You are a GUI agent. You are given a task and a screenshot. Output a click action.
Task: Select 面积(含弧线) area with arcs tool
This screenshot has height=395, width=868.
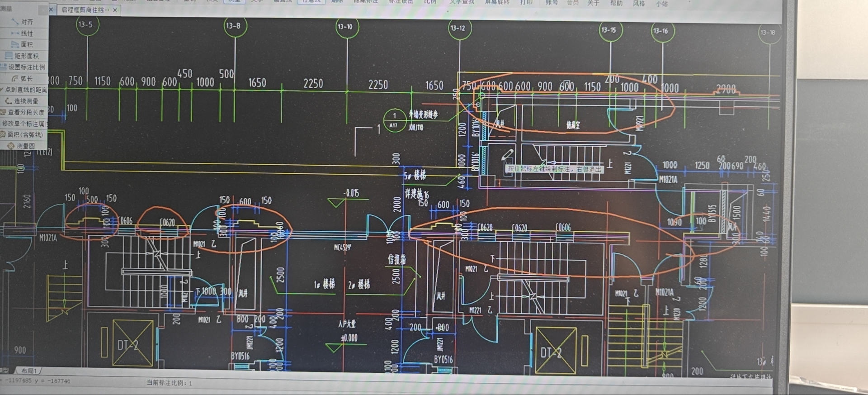[23, 134]
